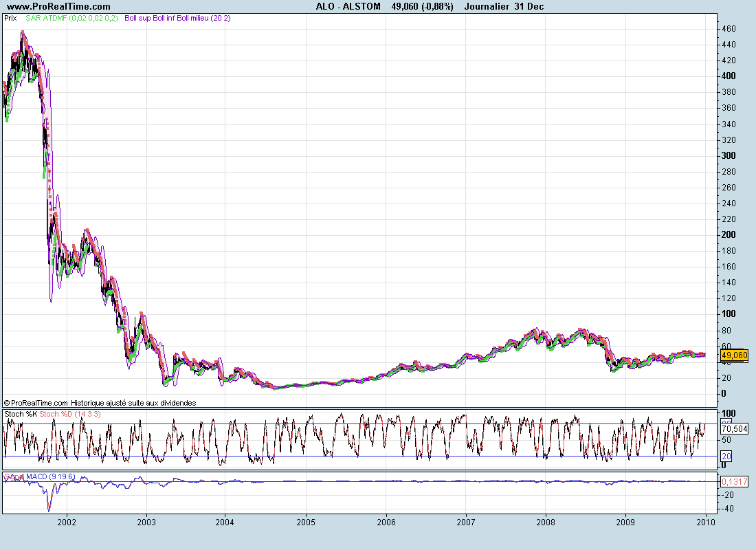Click the 70,504 stochastic value box

point(734,428)
